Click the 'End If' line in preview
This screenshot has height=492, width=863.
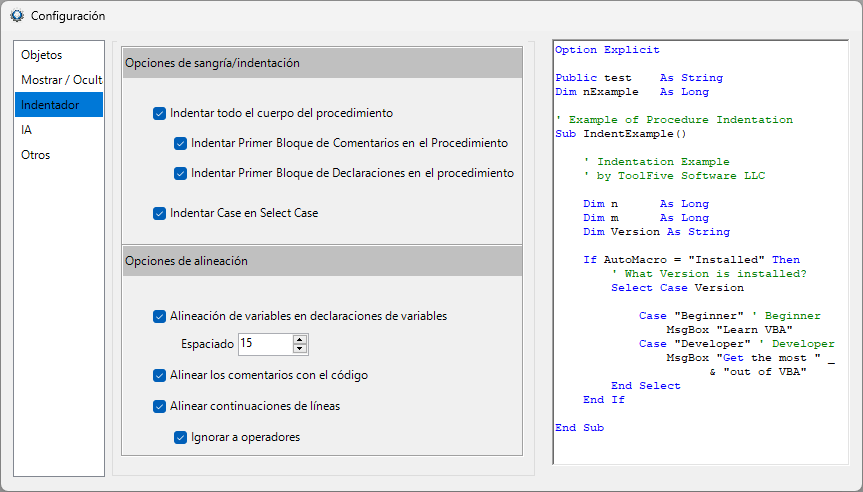[604, 400]
